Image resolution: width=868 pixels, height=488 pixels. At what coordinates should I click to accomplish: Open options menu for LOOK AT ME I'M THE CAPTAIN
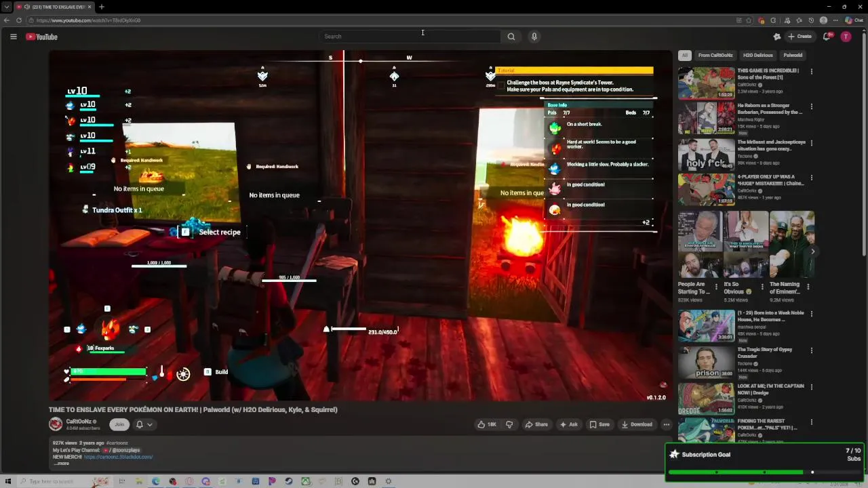click(811, 388)
